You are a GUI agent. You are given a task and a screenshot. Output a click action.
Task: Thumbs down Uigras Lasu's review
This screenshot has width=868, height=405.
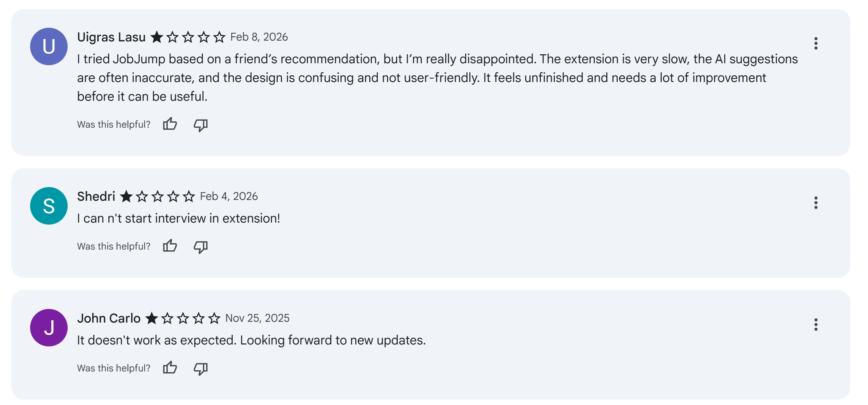point(201,125)
